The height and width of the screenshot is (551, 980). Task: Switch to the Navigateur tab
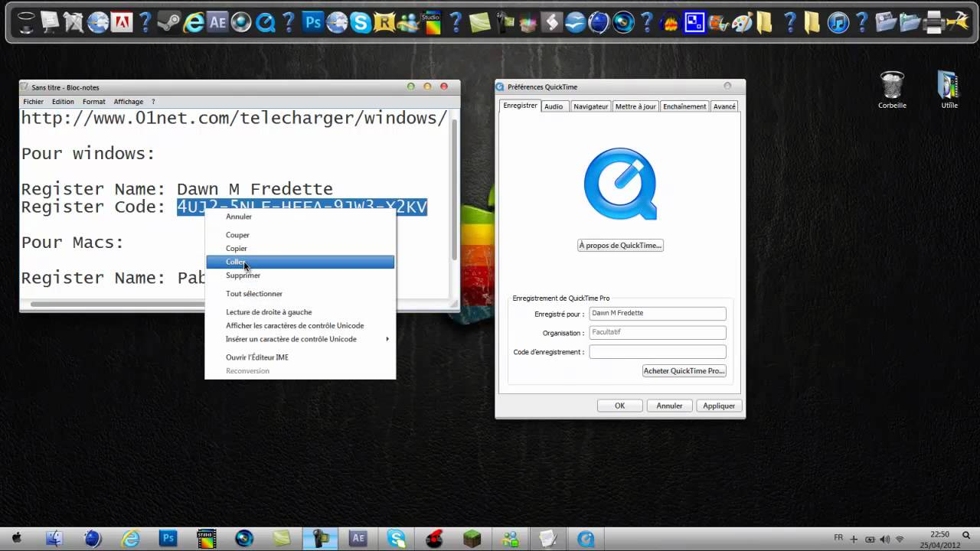pyautogui.click(x=591, y=106)
